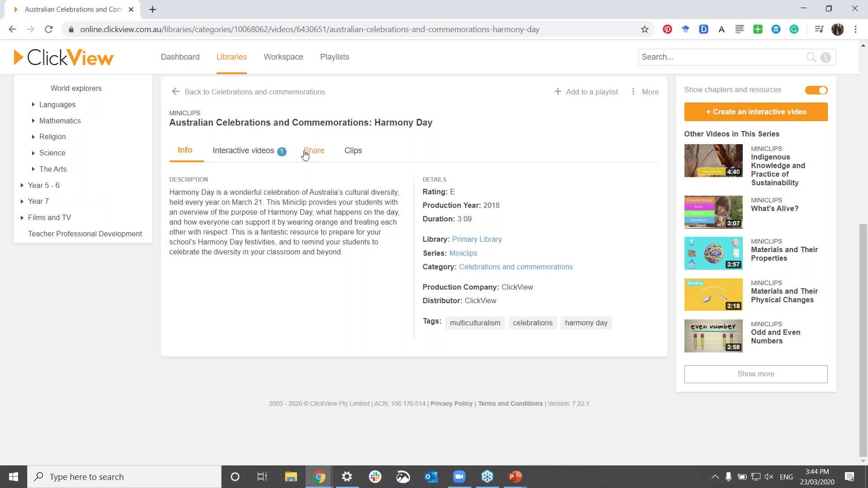Switch to the Share tab
Viewport: 868px width, 488px height.
[314, 150]
